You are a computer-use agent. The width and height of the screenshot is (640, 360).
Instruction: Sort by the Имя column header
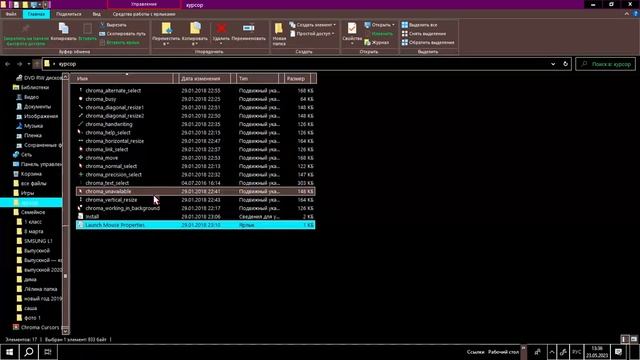click(x=124, y=78)
